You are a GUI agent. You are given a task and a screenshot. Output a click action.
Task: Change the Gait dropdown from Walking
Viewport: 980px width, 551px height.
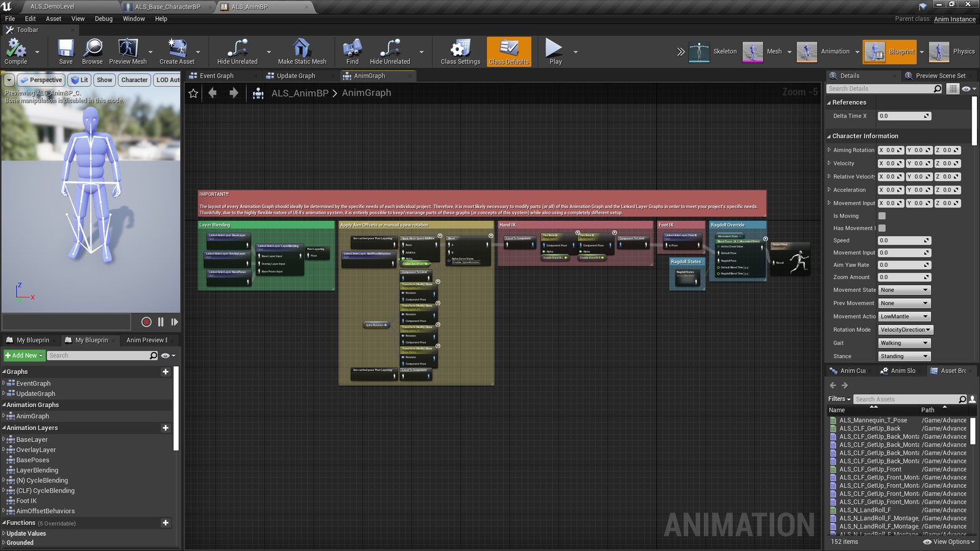(x=903, y=343)
